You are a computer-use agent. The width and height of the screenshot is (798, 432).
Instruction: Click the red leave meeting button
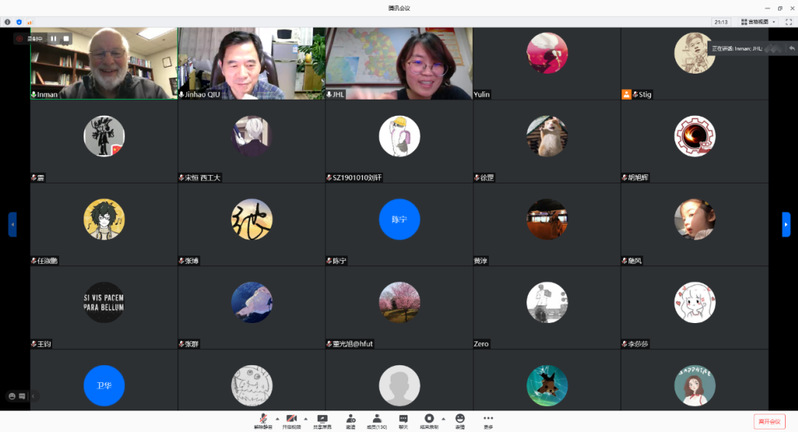click(769, 421)
